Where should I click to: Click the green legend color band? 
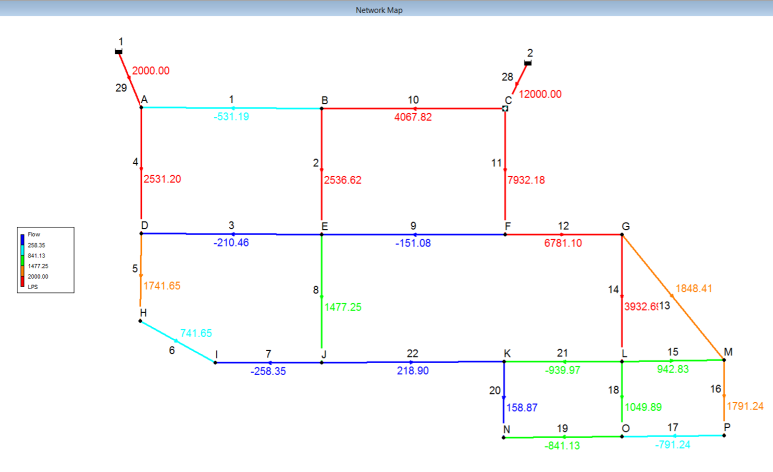pyautogui.click(x=23, y=260)
